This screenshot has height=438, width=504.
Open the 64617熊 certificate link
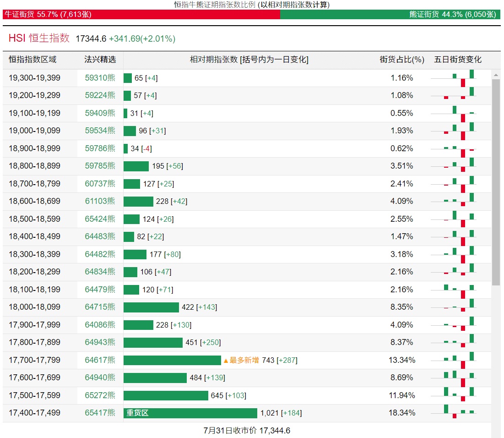[100, 360]
